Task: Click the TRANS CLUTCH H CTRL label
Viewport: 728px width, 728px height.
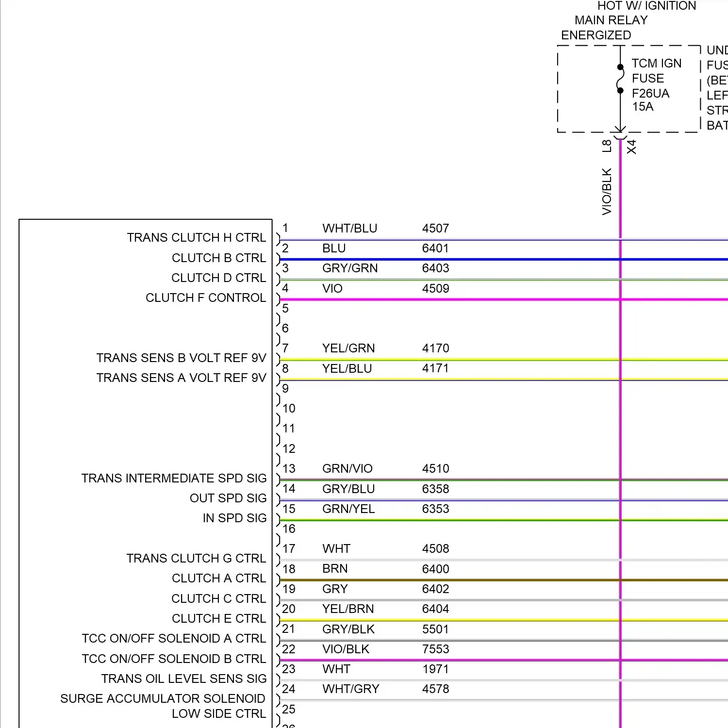Action: (x=197, y=237)
